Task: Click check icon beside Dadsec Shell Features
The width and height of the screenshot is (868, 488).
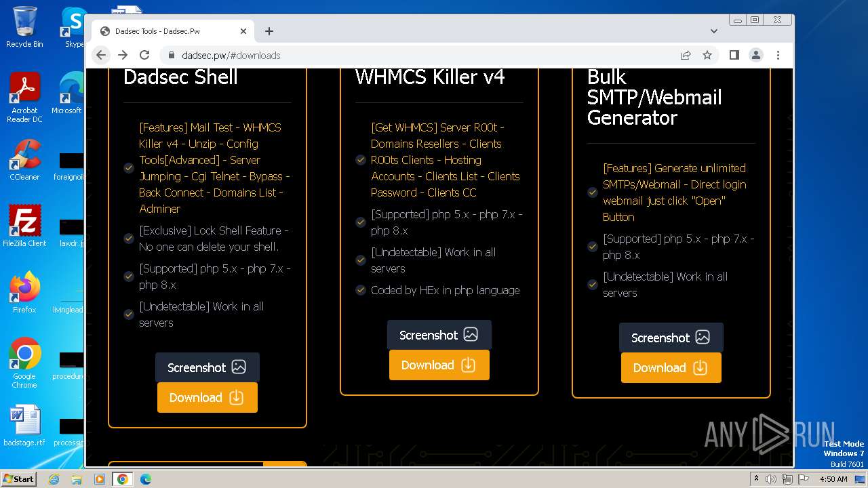Action: (129, 168)
